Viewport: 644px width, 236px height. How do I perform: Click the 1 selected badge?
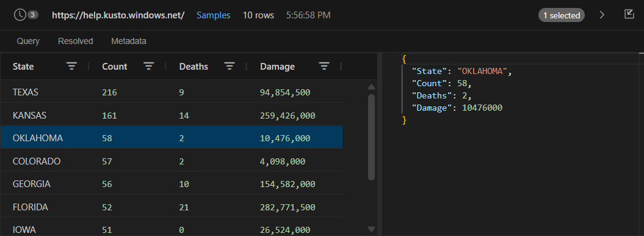point(562,15)
